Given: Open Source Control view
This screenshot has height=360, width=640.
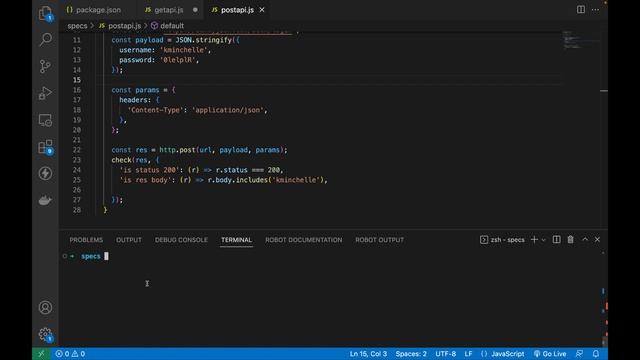Looking at the screenshot, I should click(x=45, y=66).
